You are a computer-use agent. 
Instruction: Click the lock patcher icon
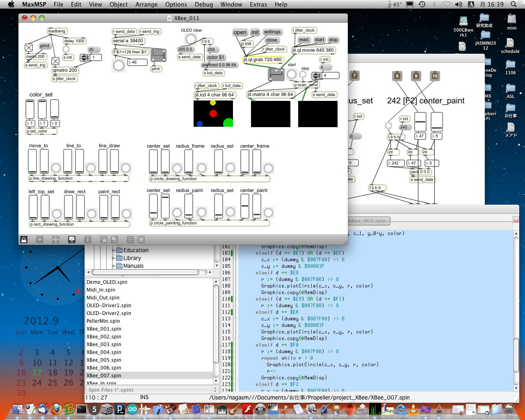pyautogui.click(x=24, y=240)
